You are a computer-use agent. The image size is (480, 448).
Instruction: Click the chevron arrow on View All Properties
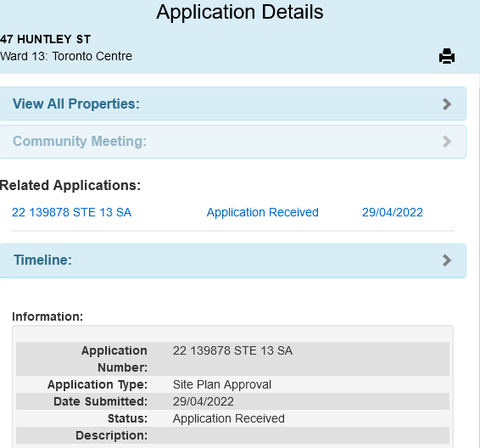(447, 104)
